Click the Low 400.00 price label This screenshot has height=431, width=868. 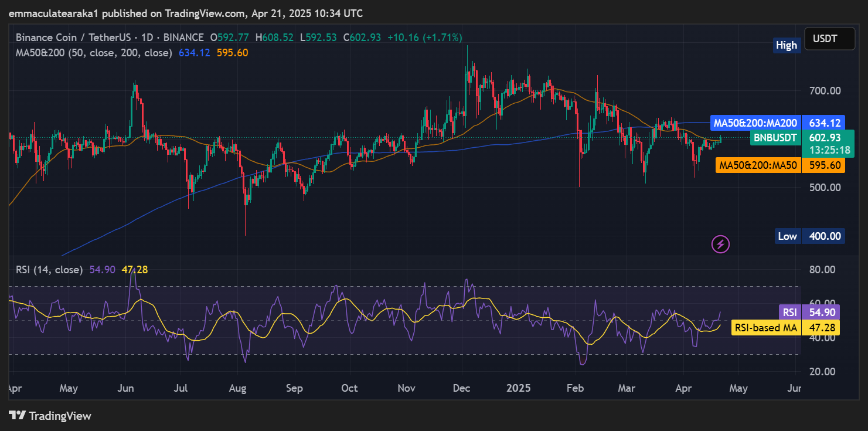810,236
